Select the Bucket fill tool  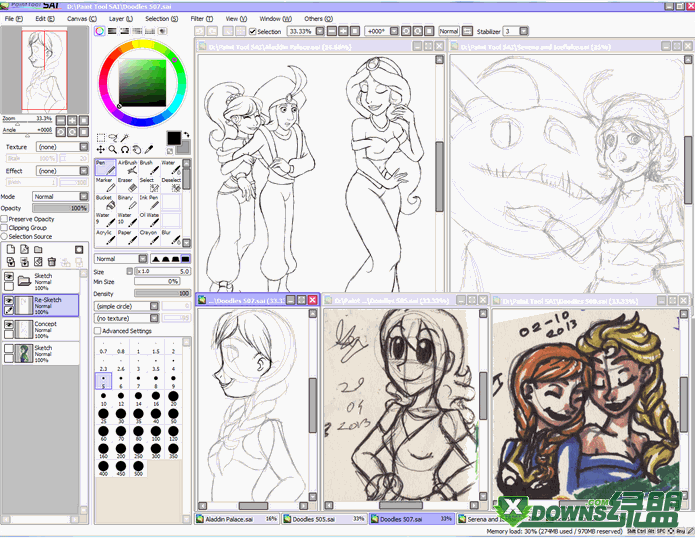tap(105, 202)
